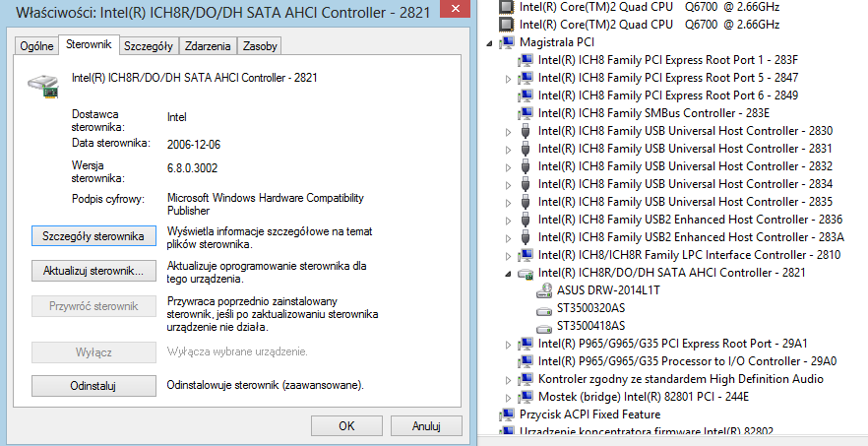
Task: Click USB plug icon of USB2 controller 2836
Action: click(526, 220)
